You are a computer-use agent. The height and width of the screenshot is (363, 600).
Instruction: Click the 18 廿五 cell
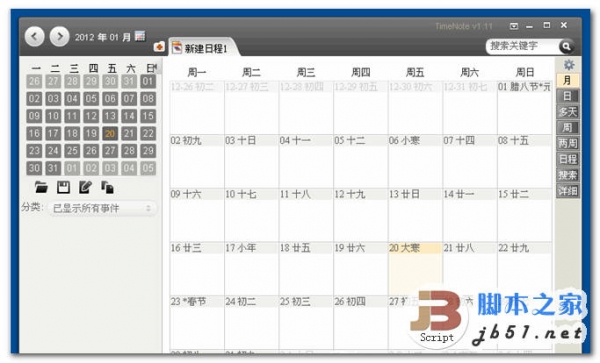click(x=306, y=268)
